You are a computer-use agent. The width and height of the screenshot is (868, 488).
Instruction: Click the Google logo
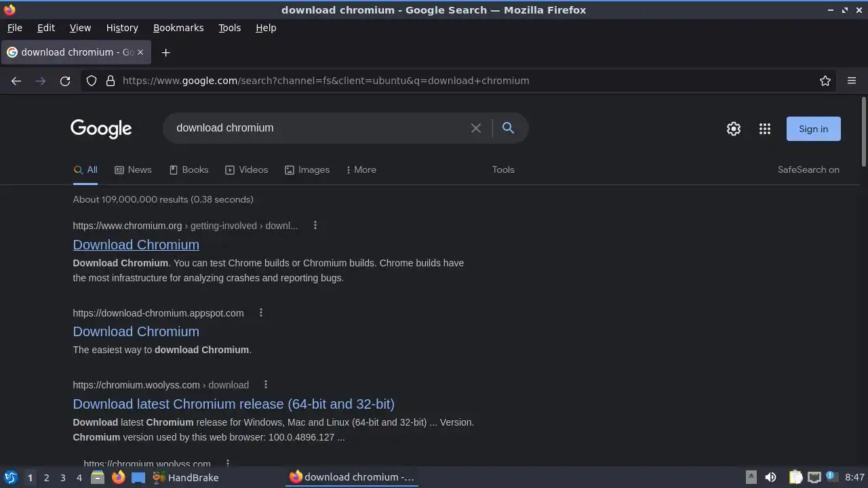coord(101,129)
